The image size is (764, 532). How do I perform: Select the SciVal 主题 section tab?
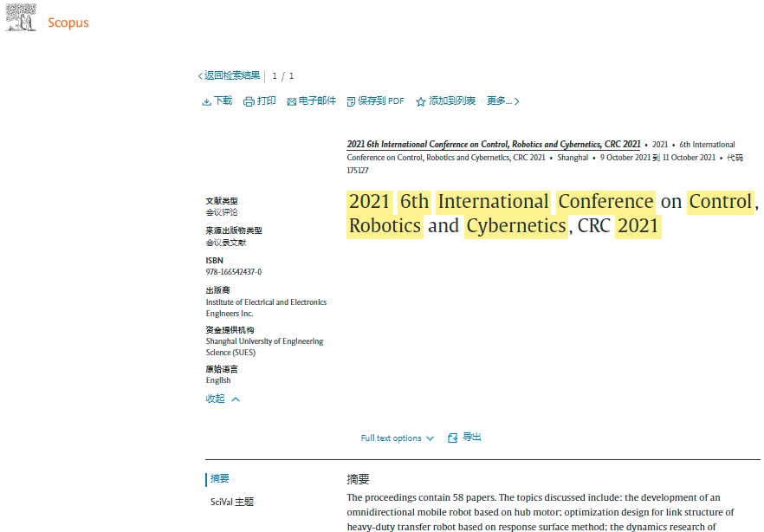232,502
